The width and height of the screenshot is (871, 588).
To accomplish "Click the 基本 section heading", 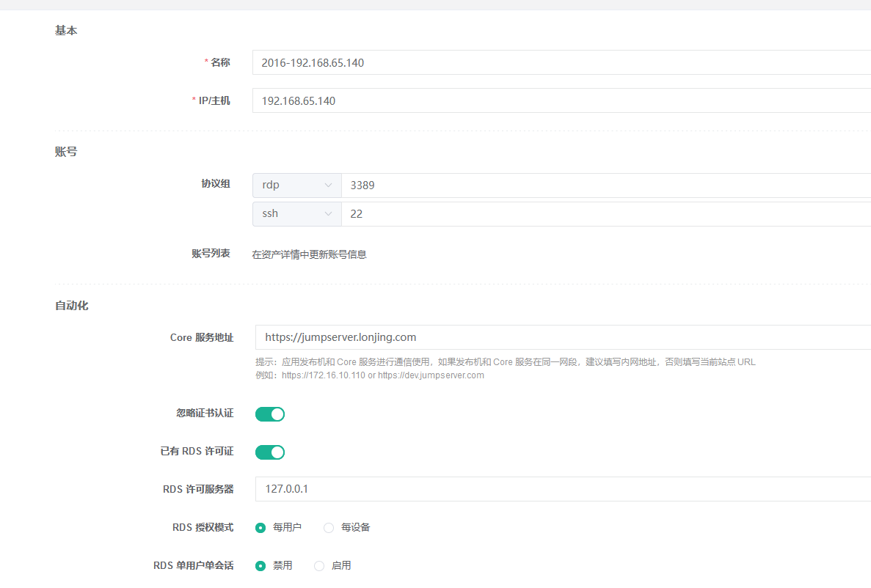I will point(66,31).
